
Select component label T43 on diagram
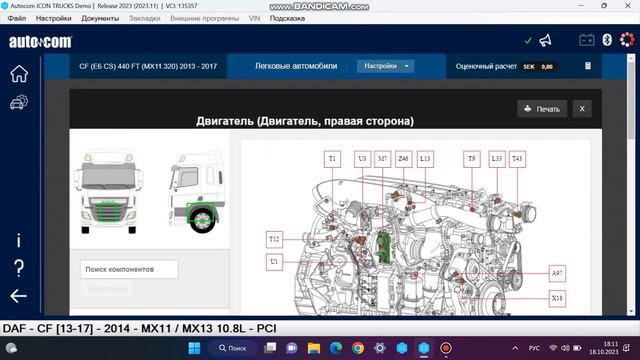coord(517,159)
